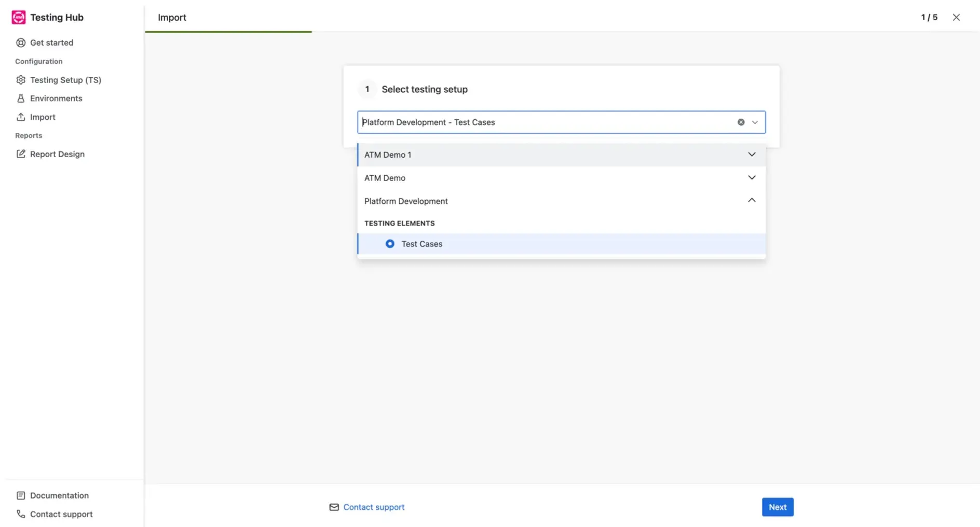Click the Environments flask icon

point(20,98)
